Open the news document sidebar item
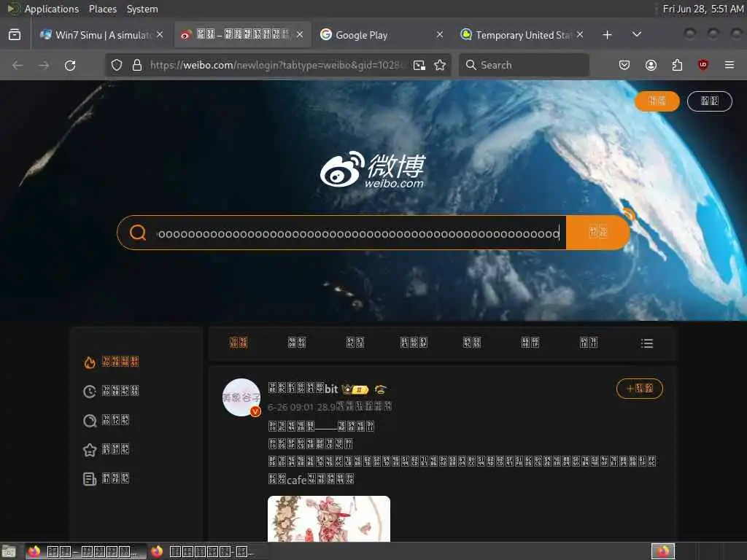Screen dimensions: 747x560 [x=106, y=478]
